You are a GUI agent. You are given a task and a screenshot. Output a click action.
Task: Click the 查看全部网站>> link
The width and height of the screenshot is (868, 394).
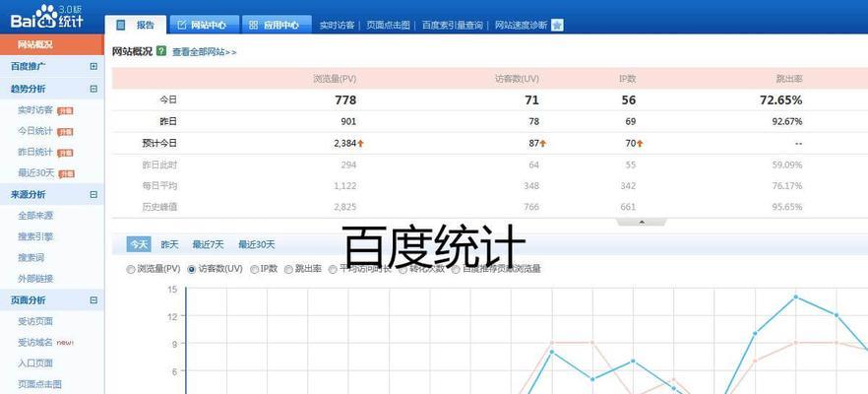tap(205, 51)
